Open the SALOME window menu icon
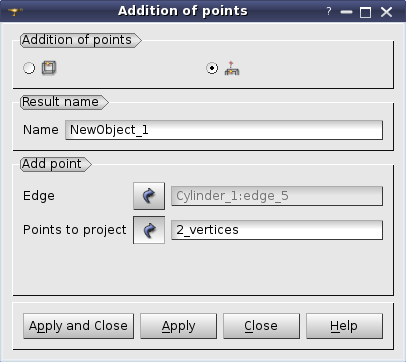This screenshot has height=362, width=406. tap(15, 12)
